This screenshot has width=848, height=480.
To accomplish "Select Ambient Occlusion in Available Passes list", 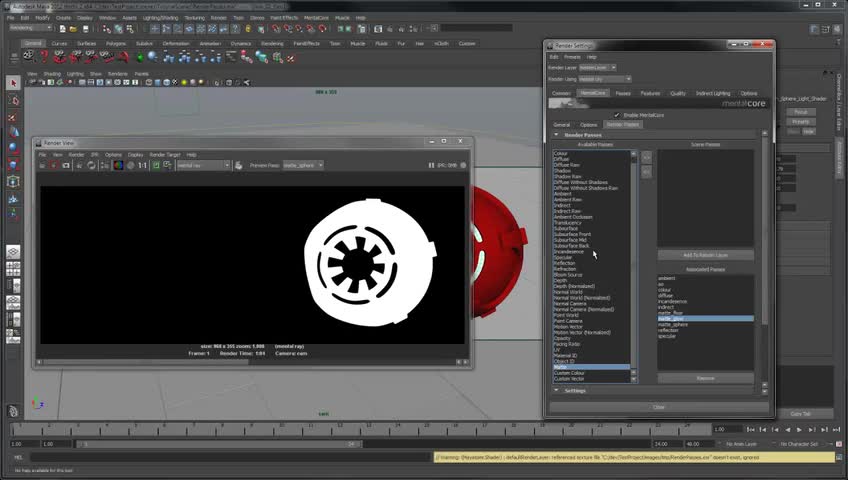I will [x=575, y=217].
